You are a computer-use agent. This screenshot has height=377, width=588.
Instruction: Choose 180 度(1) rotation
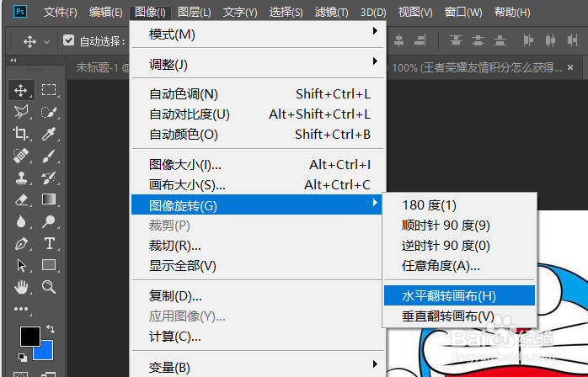[459, 205]
